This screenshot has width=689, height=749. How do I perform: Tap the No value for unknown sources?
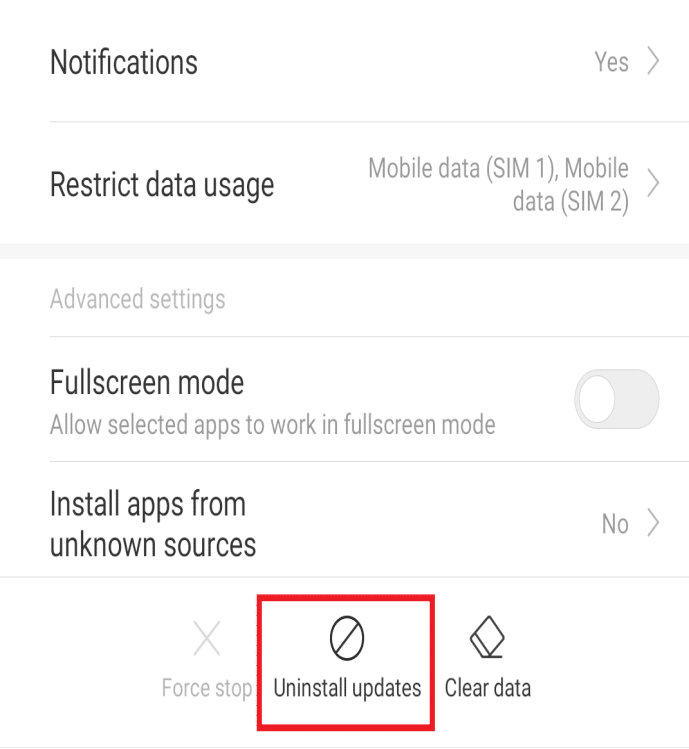pyautogui.click(x=615, y=524)
